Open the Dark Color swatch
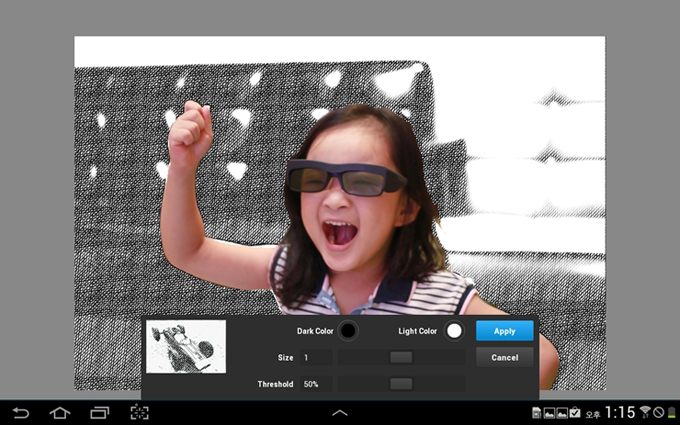This screenshot has width=680, height=425. click(348, 331)
